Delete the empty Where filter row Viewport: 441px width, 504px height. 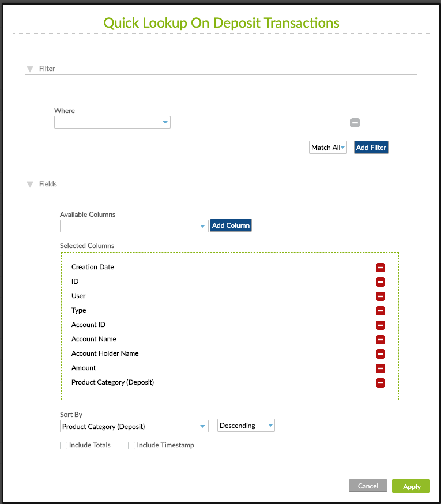pos(355,122)
